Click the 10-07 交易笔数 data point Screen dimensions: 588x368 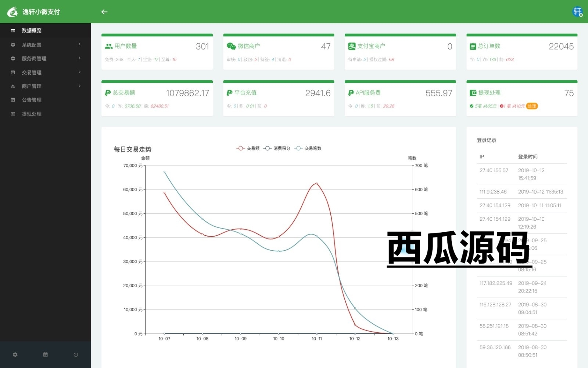(164, 171)
